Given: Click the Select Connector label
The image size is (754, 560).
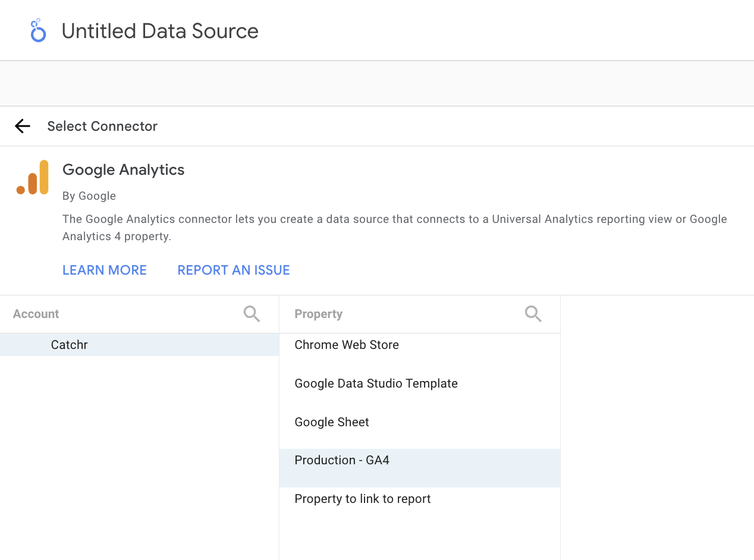Looking at the screenshot, I should click(102, 126).
